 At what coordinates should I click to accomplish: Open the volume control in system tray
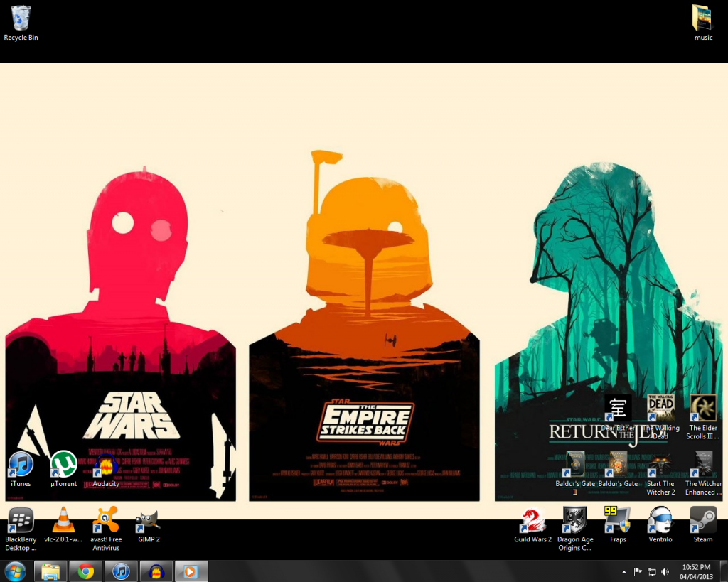point(665,571)
